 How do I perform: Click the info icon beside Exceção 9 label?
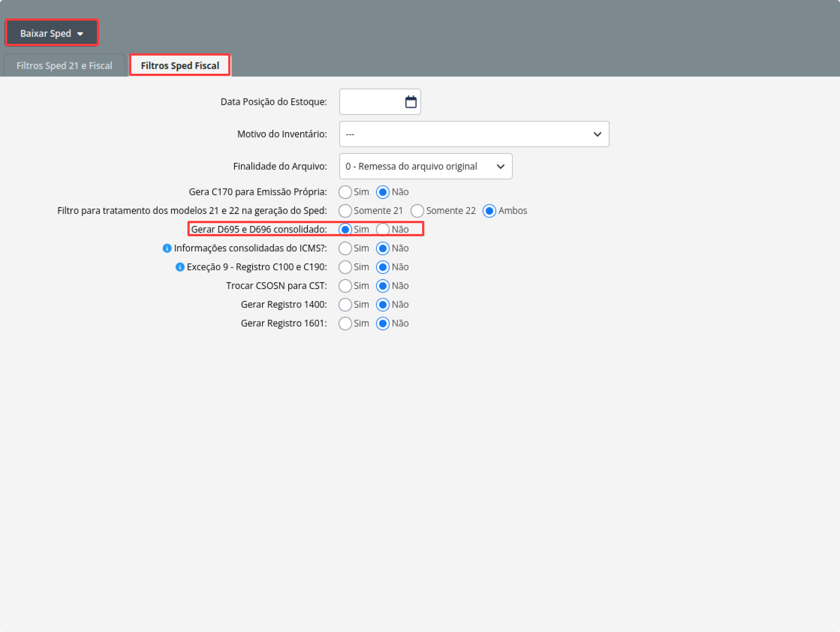coord(180,267)
